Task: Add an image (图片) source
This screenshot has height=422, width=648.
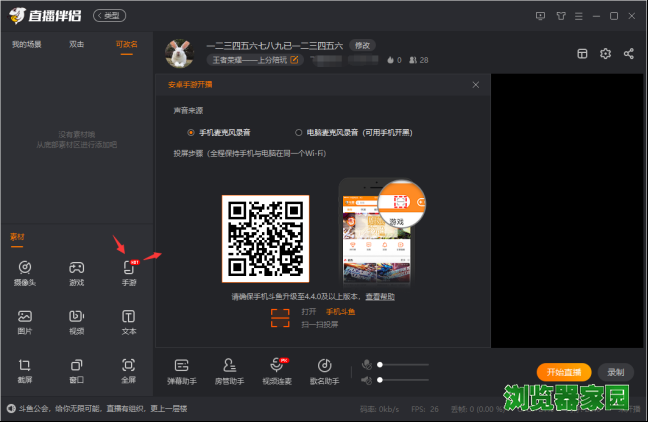Action: pos(25,322)
